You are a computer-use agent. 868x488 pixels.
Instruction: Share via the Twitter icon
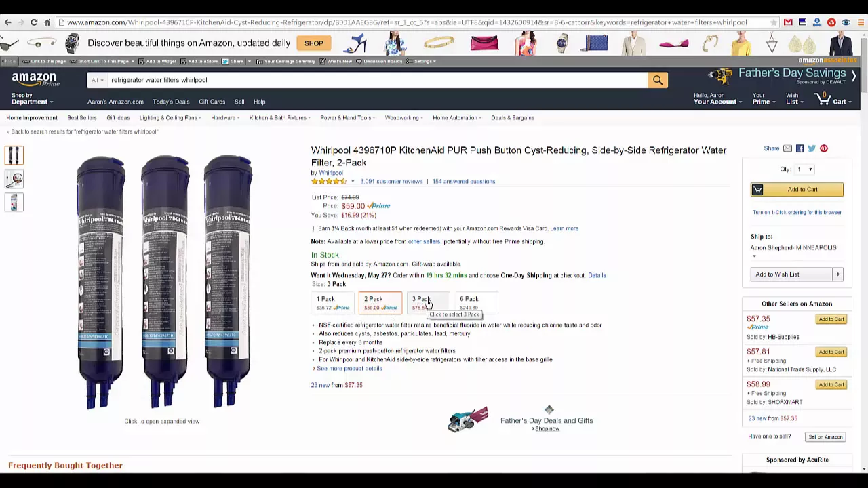click(x=812, y=148)
